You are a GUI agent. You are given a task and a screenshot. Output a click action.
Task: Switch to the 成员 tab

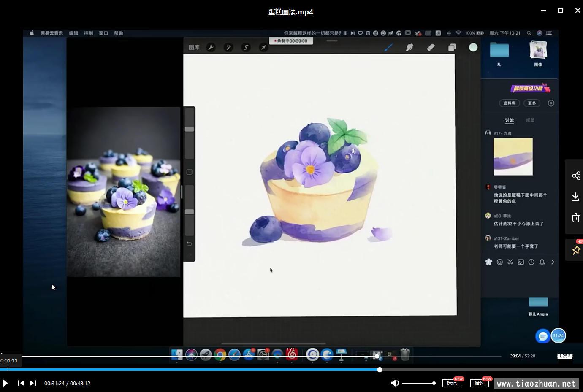(530, 120)
